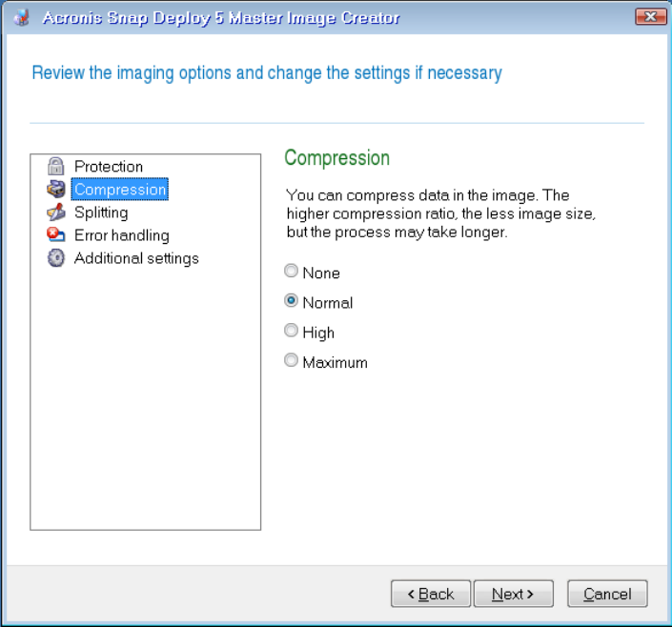Click the Splitting icon in the options list
672x627 pixels.
[x=56, y=212]
